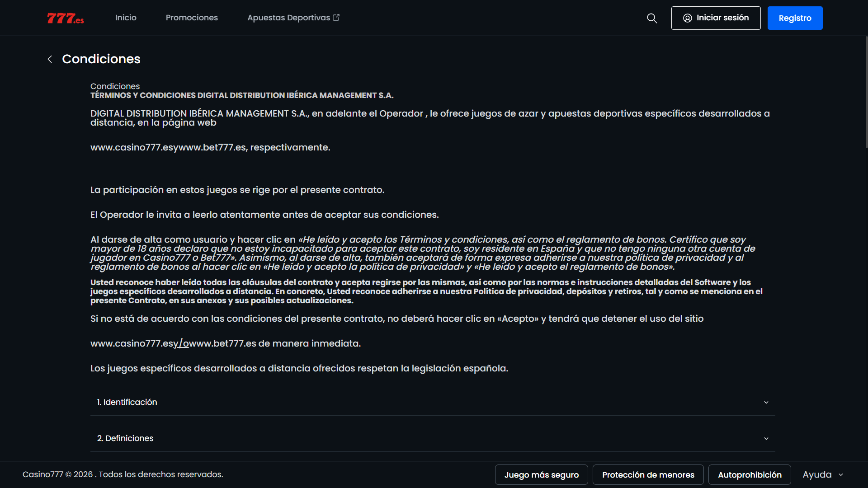
Task: Open the Ayuda dropdown menu
Action: coord(822,474)
